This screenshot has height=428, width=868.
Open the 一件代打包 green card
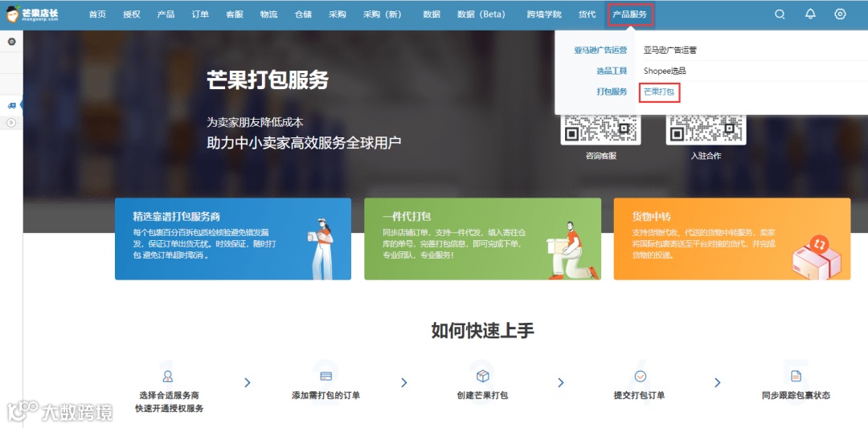coord(483,238)
